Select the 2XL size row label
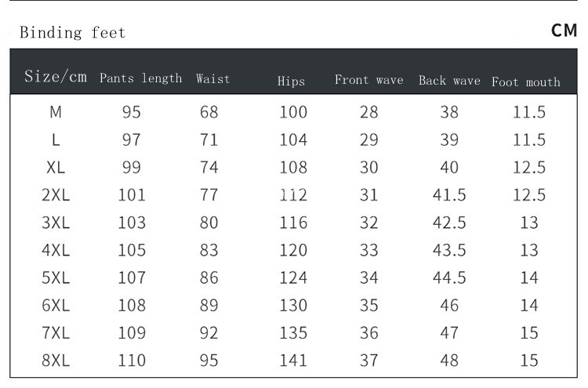 [56, 195]
